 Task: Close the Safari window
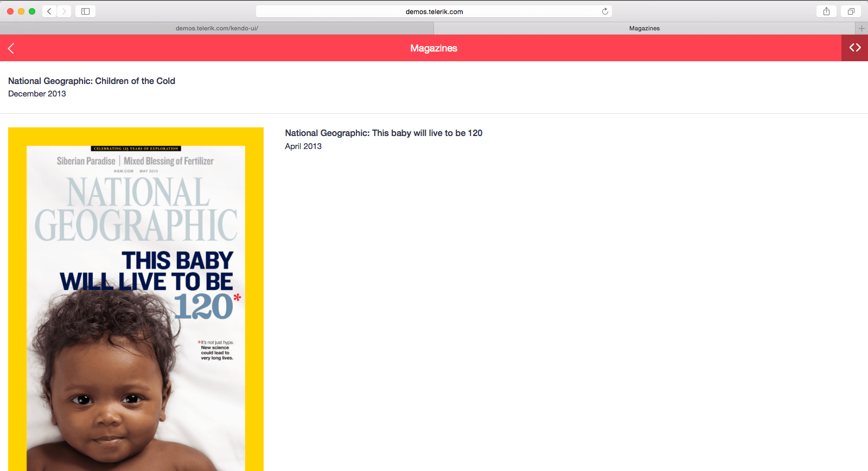10,11
